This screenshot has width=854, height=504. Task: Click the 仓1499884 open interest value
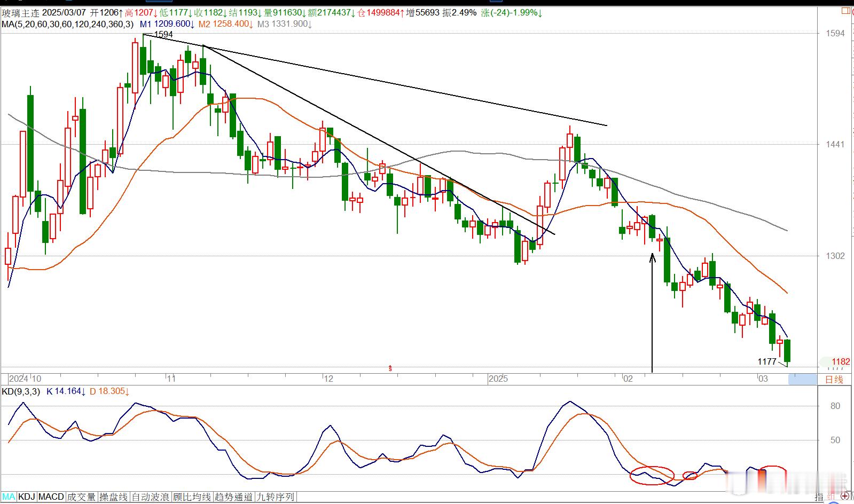[x=381, y=13]
